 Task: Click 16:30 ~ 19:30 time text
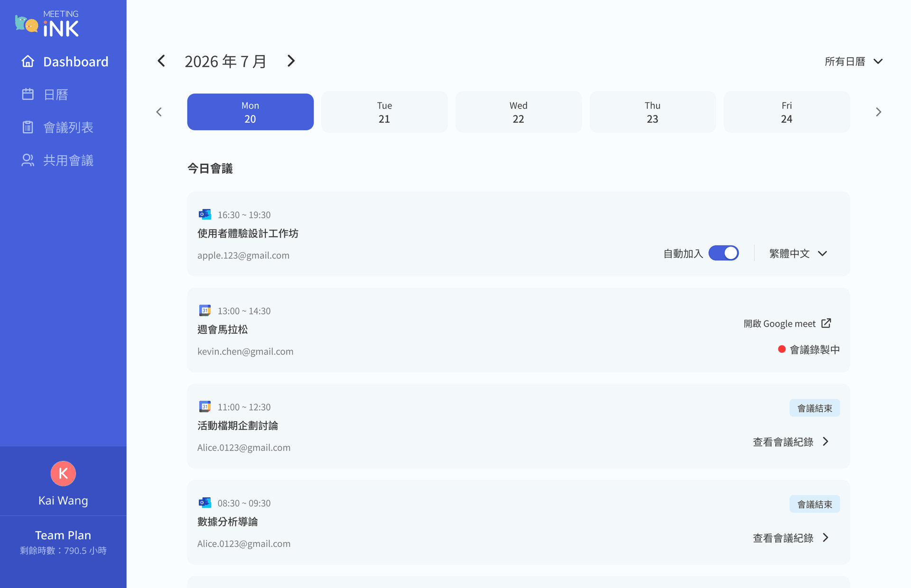coord(244,215)
